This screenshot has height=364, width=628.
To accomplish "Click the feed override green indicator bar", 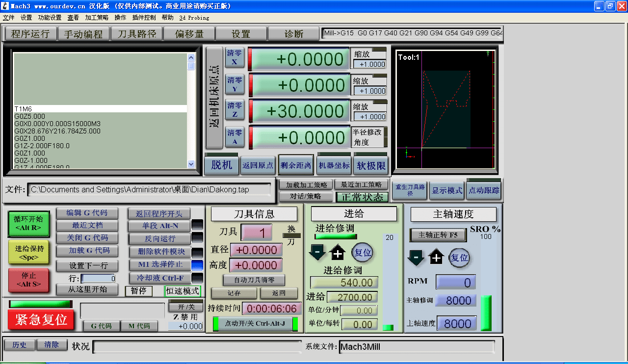I will (x=336, y=236).
